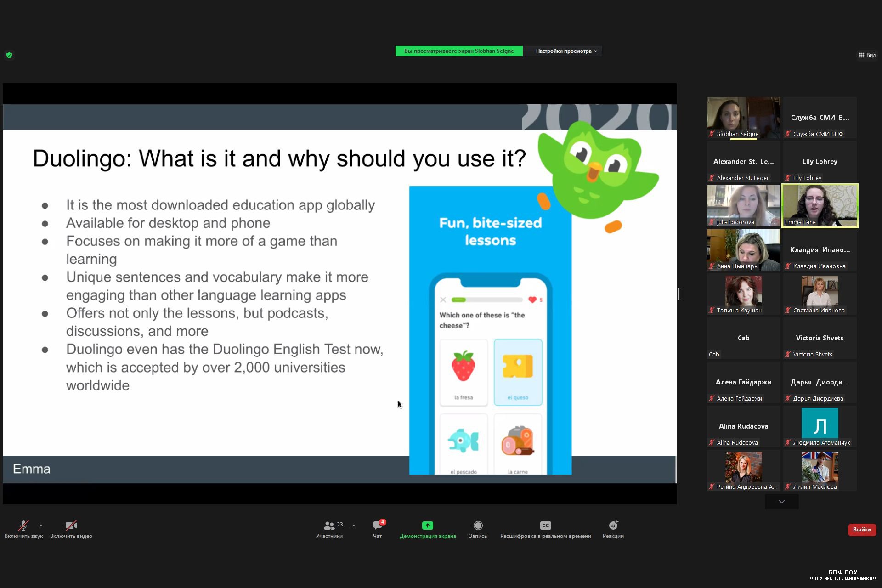
Task: Click the gallery panel resize handle
Action: pyautogui.click(x=679, y=294)
